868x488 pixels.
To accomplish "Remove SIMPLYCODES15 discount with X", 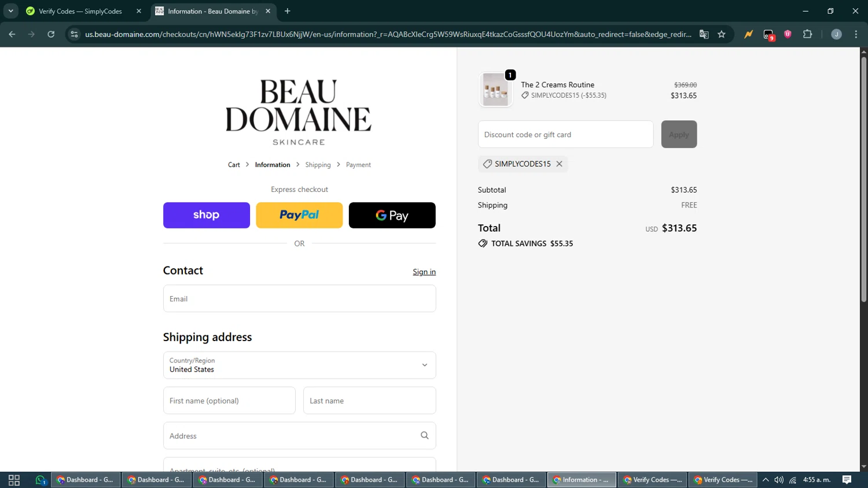I will tap(560, 164).
